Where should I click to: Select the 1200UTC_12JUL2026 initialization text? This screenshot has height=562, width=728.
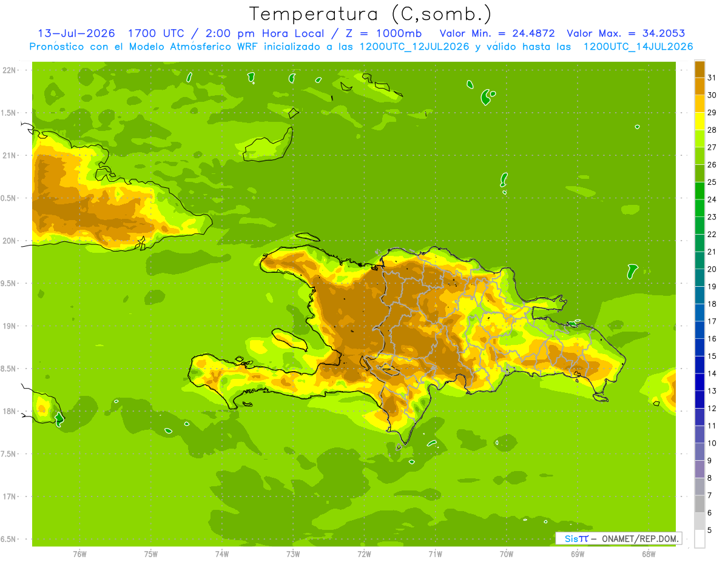pos(414,47)
